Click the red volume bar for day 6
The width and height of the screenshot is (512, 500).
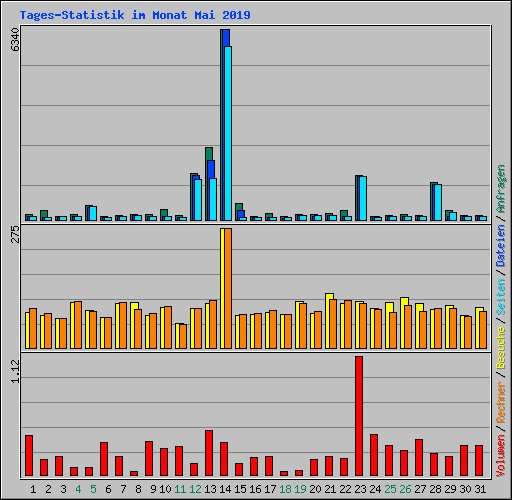click(x=104, y=459)
